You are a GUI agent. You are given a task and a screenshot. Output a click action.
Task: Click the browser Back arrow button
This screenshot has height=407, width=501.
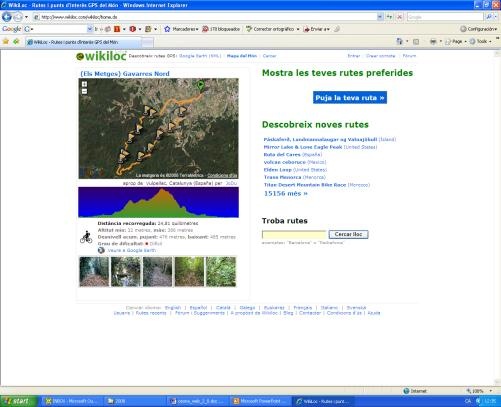coord(7,17)
